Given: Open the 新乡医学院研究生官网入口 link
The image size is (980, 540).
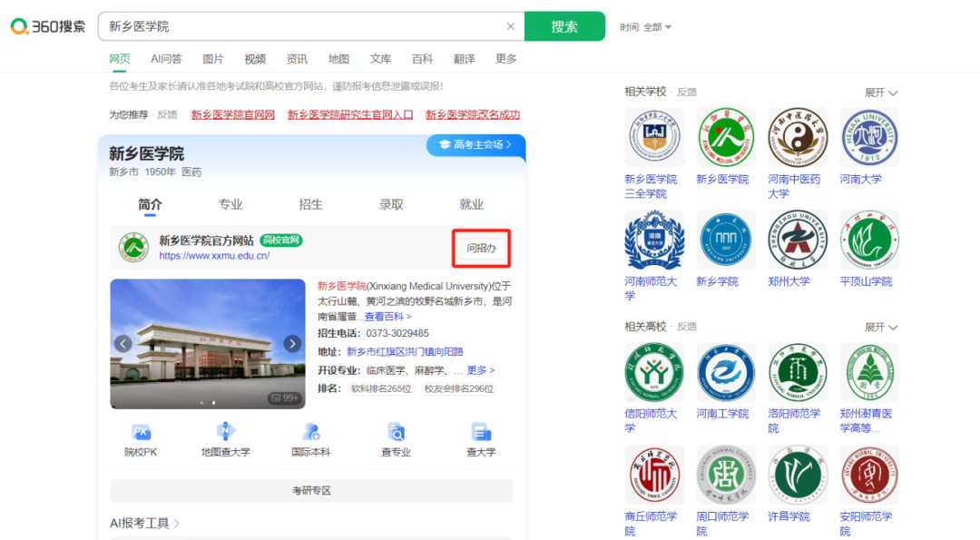Looking at the screenshot, I should (x=350, y=114).
